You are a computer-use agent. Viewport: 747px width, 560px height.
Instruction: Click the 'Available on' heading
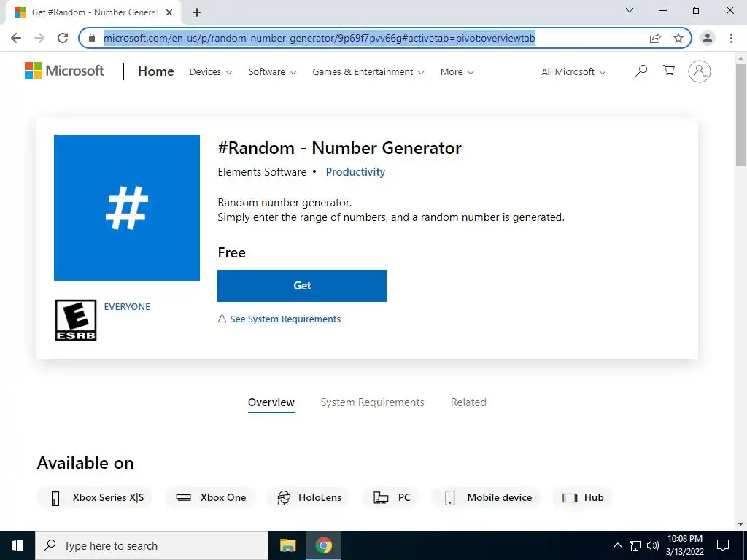pyautogui.click(x=85, y=463)
